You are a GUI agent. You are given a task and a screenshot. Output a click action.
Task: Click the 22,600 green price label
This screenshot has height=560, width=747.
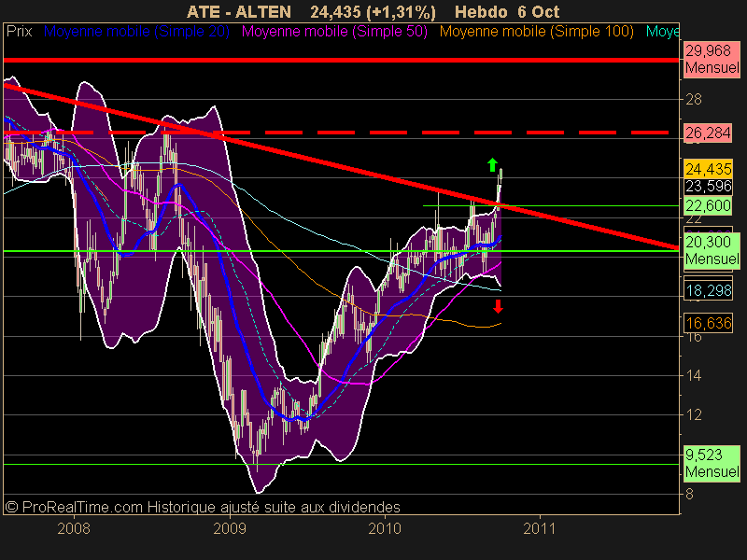pyautogui.click(x=708, y=205)
